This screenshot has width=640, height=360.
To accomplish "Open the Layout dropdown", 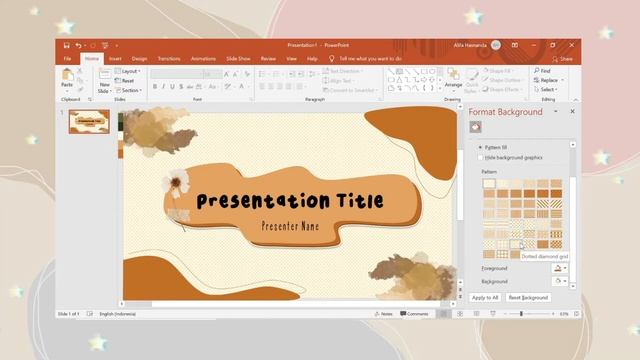I will (x=128, y=71).
